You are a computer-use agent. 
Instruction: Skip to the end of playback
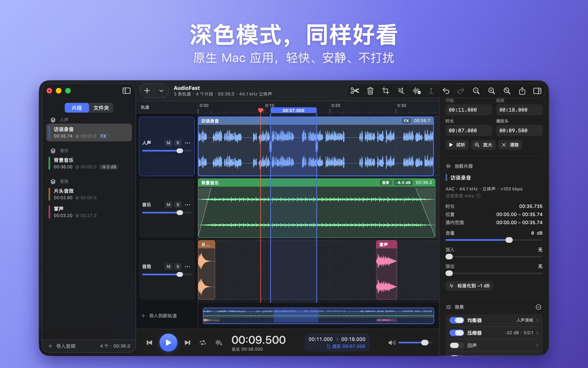[x=187, y=343]
